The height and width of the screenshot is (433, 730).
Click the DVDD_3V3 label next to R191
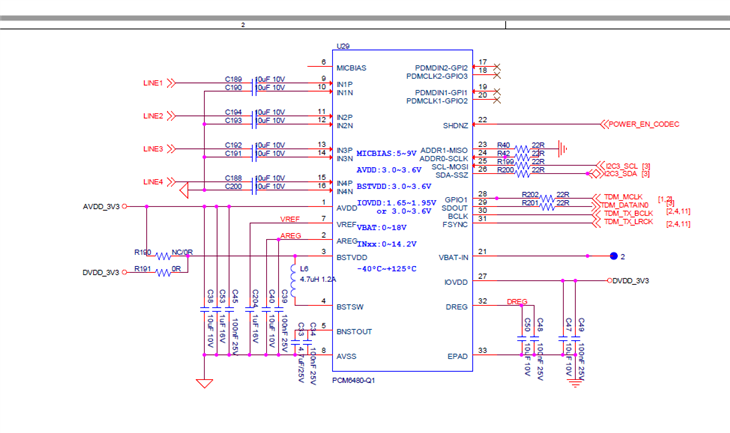[x=101, y=272]
